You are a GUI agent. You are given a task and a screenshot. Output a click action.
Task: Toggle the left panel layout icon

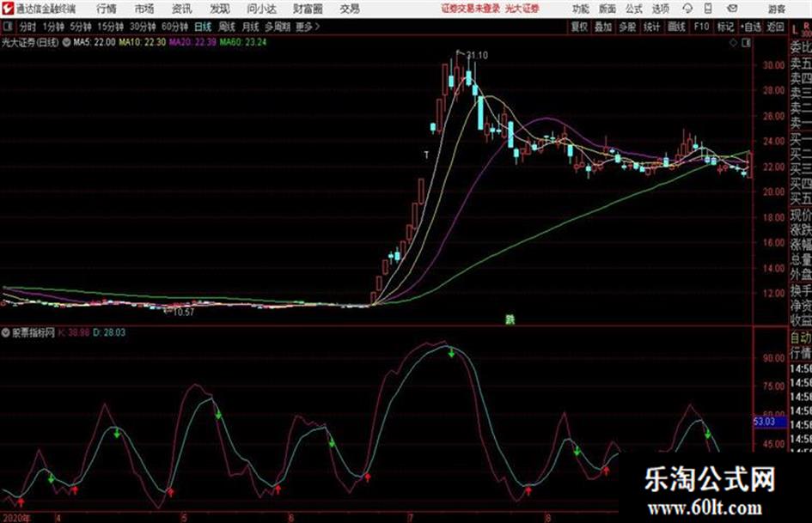(x=7, y=27)
